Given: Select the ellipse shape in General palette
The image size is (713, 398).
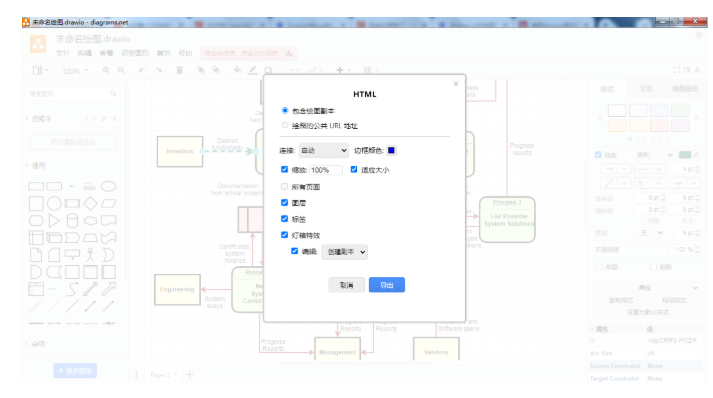Looking at the screenshot, I should (108, 186).
